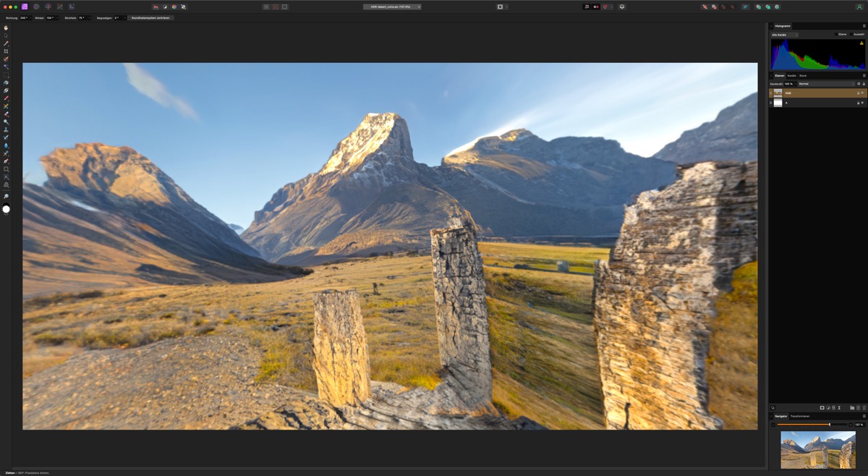Click the Auto Levels toolbar icon

coord(155,7)
